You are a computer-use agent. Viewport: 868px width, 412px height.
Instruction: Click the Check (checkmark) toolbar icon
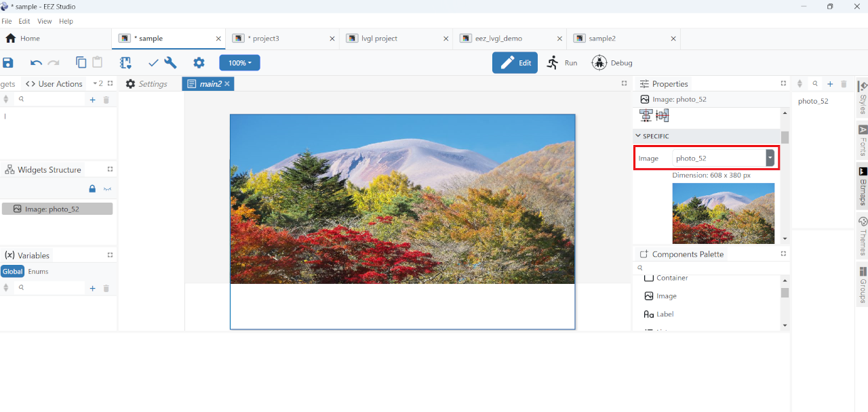(153, 63)
